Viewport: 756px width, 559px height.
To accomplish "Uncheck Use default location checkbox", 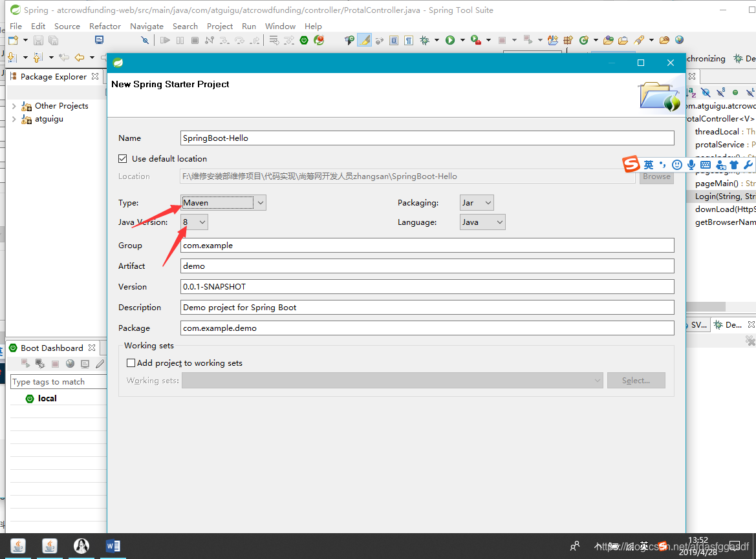I will pyautogui.click(x=123, y=158).
